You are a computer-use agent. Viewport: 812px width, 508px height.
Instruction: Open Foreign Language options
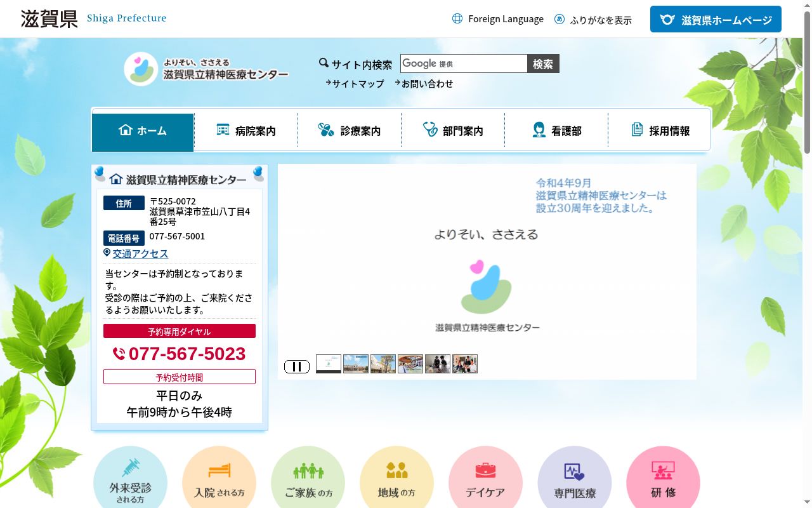pos(506,19)
